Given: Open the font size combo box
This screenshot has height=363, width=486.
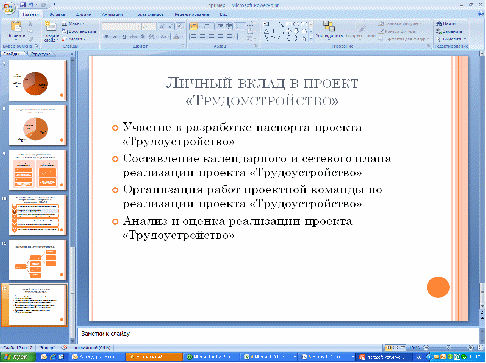Looking at the screenshot, I should click(149, 26).
